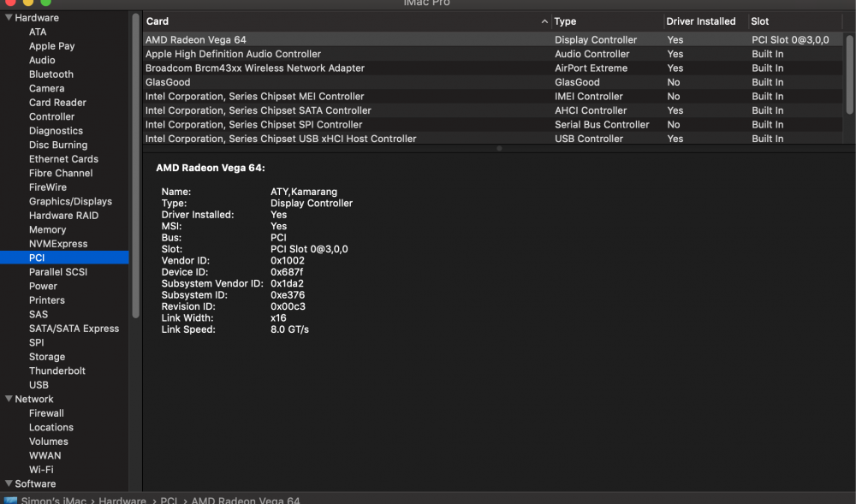Click the ATY,Kamarang name value
Viewport: 856px width, 504px height.
pyautogui.click(x=304, y=192)
